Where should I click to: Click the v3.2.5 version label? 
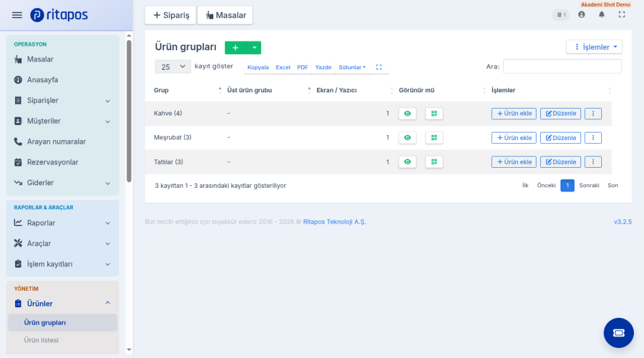click(x=623, y=222)
